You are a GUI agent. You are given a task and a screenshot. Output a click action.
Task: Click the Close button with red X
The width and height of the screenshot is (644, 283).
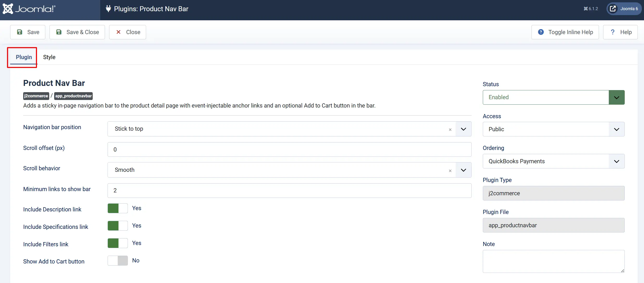click(128, 32)
